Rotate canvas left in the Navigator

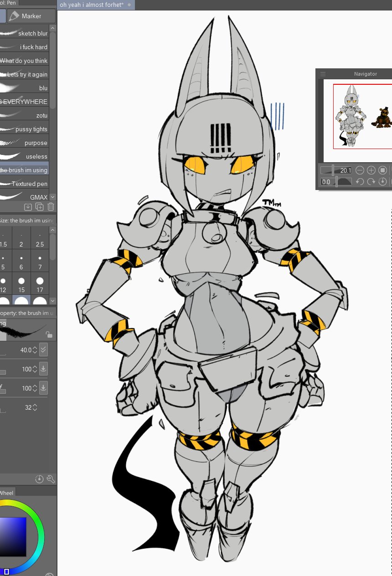(x=360, y=181)
